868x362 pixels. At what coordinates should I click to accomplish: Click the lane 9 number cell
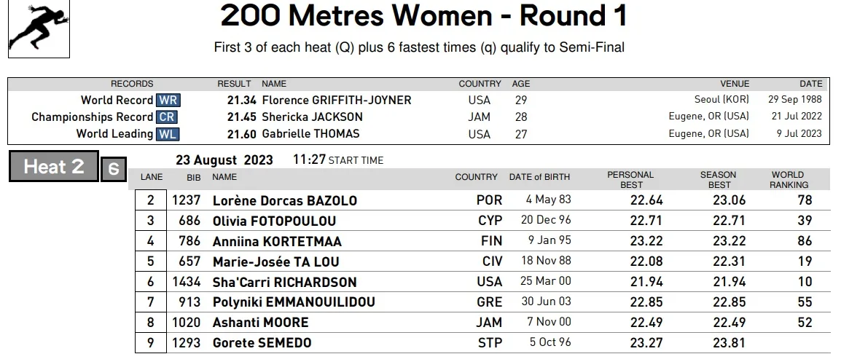coord(151,342)
